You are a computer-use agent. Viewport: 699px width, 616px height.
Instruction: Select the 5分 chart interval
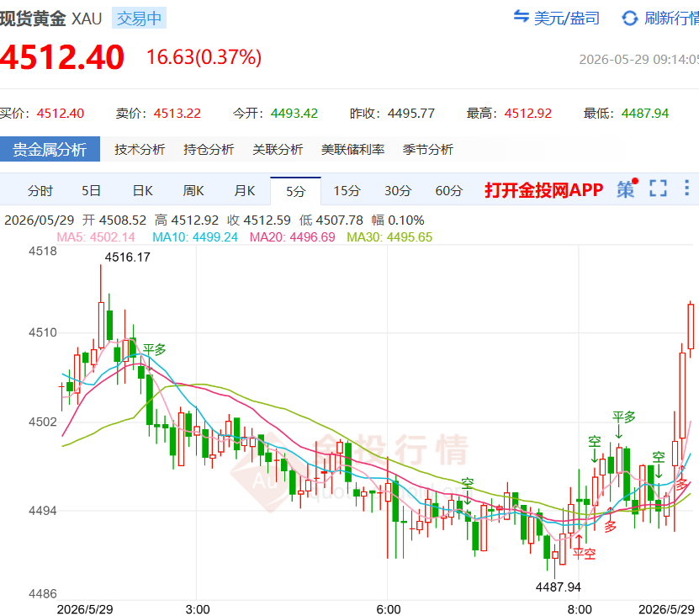[x=295, y=191]
